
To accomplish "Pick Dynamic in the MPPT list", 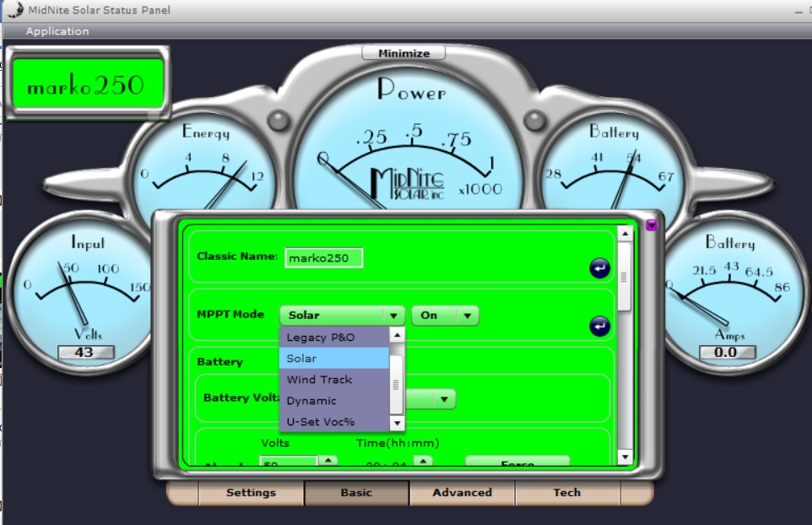I will (x=333, y=401).
